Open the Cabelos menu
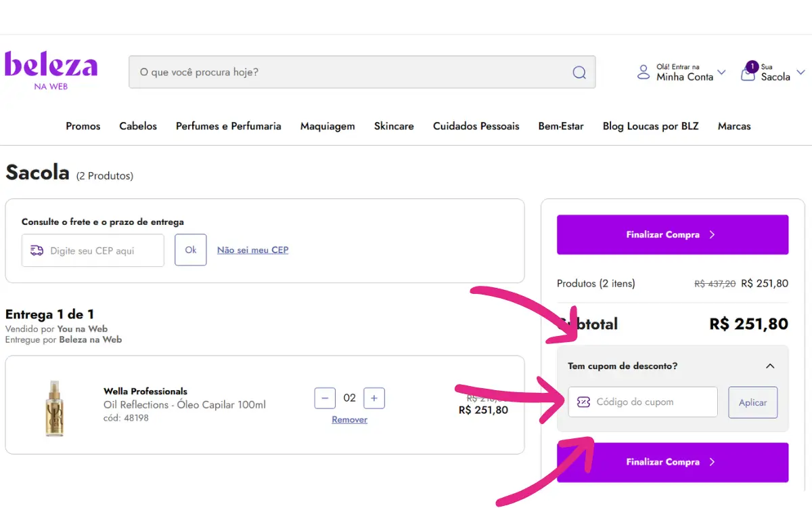812x508 pixels. pyautogui.click(x=138, y=126)
